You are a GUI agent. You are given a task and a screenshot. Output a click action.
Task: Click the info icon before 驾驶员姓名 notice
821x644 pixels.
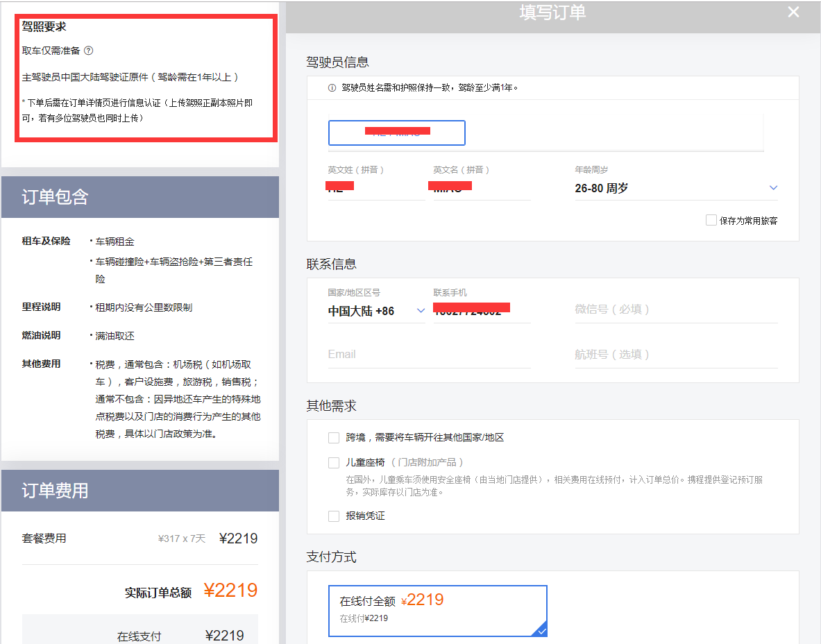(332, 88)
